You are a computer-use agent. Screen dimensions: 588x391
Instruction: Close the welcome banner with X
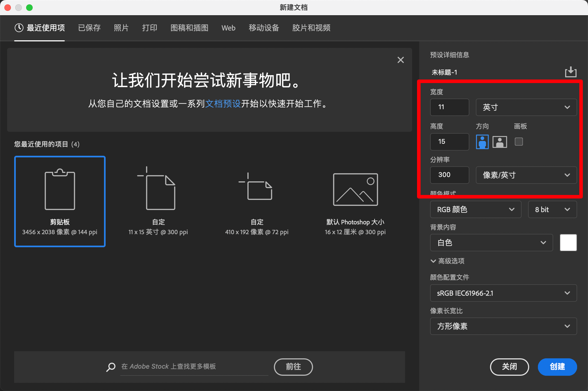pyautogui.click(x=400, y=60)
